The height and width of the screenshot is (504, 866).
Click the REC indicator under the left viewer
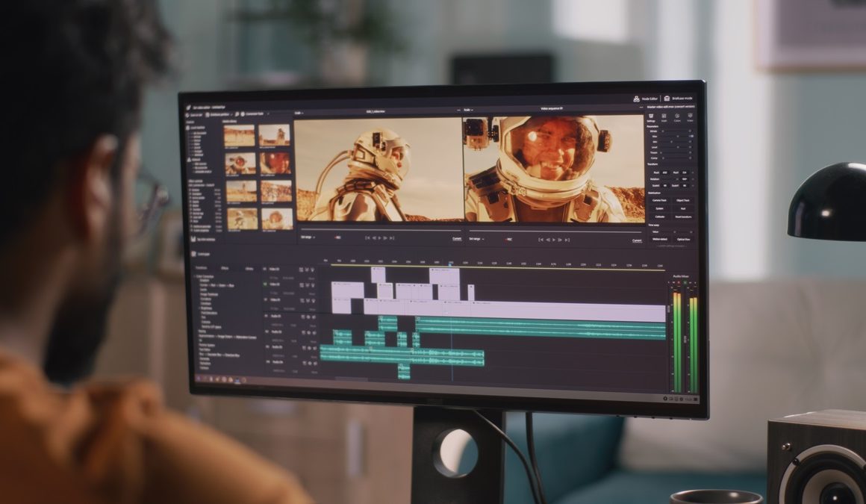pyautogui.click(x=337, y=238)
